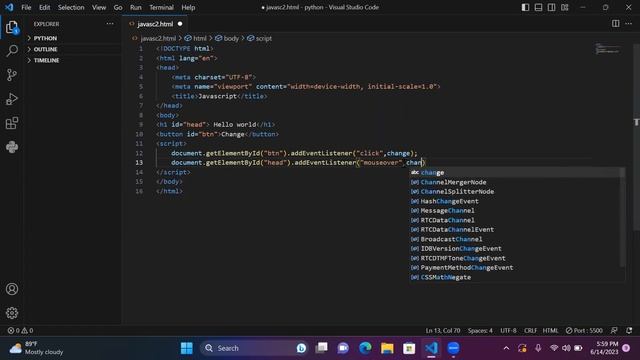Viewport: 640px width, 360px height.
Task: Open the Run and Debug view
Action: click(x=12, y=99)
